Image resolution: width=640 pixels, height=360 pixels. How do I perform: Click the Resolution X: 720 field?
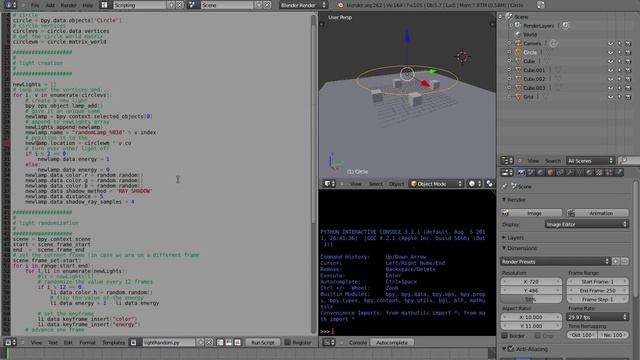tap(531, 282)
